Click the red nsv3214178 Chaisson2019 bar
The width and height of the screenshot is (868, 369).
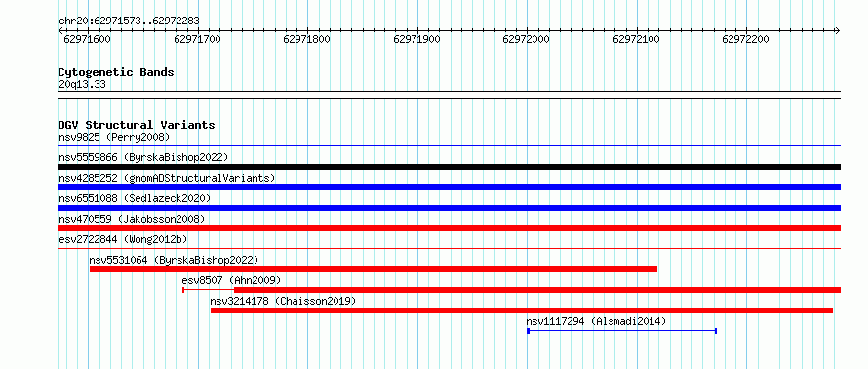pyautogui.click(x=522, y=310)
